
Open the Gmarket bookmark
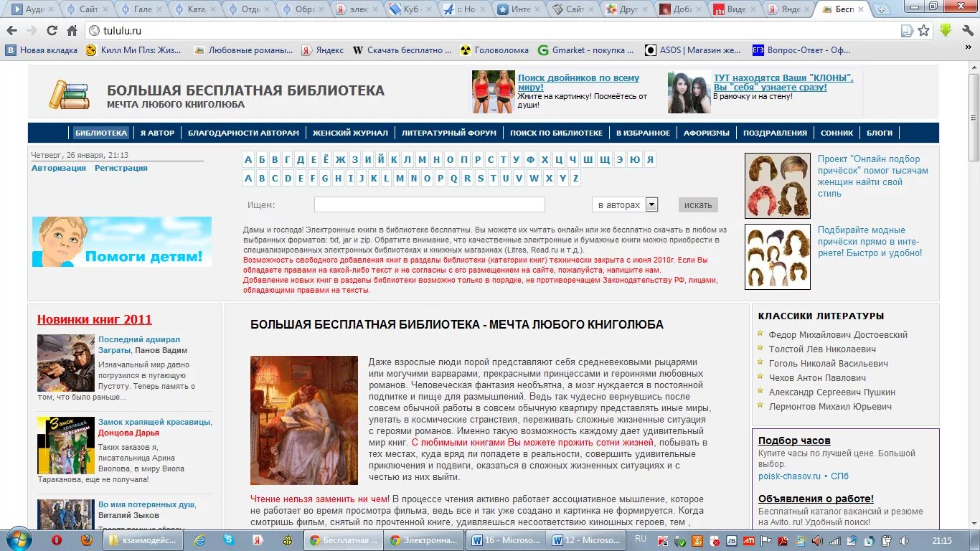[x=586, y=50]
